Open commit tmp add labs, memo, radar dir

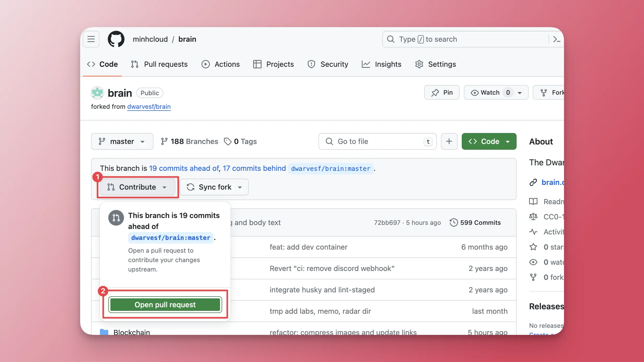coord(320,311)
